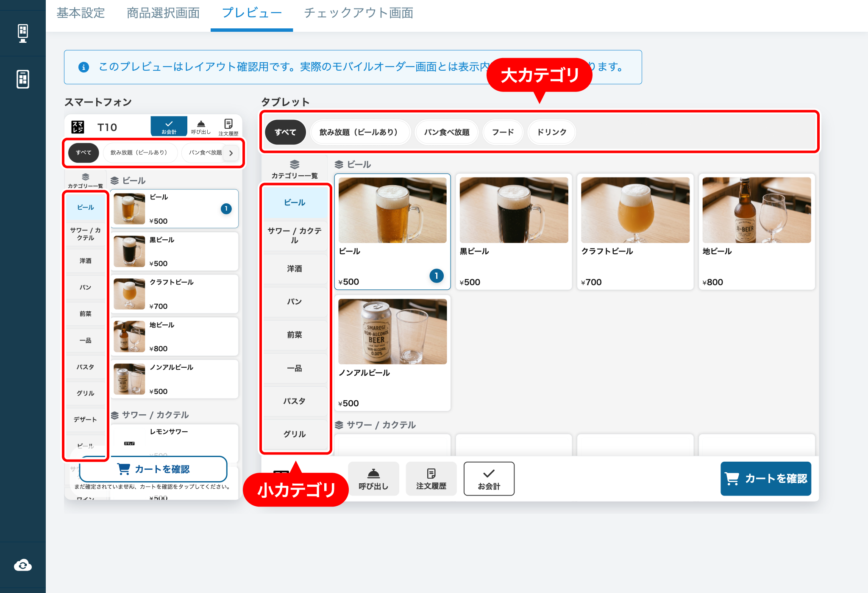Click the cloud sync icon in sidebar

click(x=23, y=565)
